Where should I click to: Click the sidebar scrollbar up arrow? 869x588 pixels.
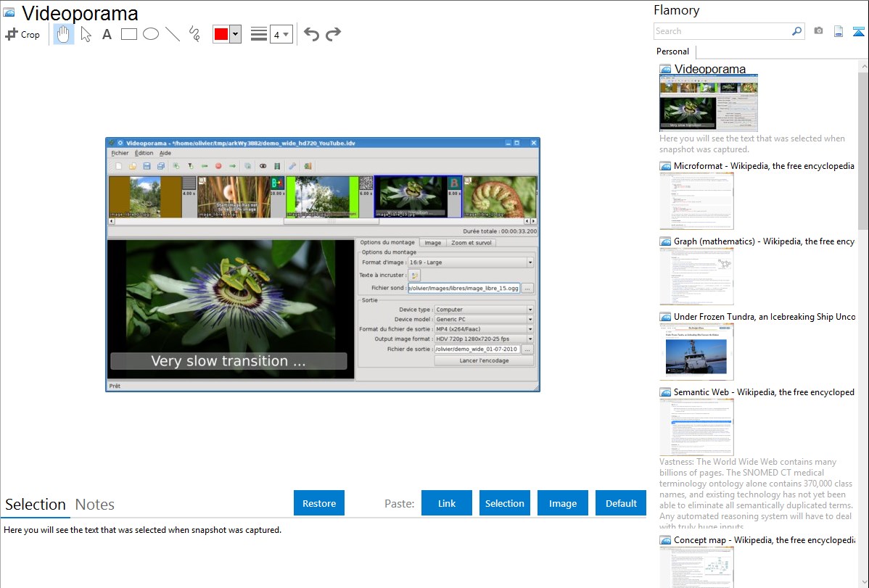[863, 66]
